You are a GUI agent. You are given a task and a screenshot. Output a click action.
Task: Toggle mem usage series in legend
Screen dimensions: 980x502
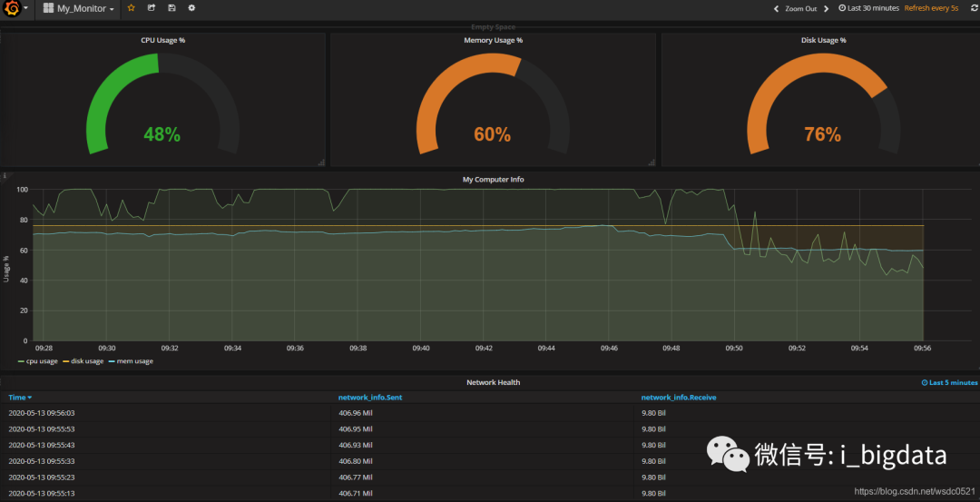click(131, 360)
